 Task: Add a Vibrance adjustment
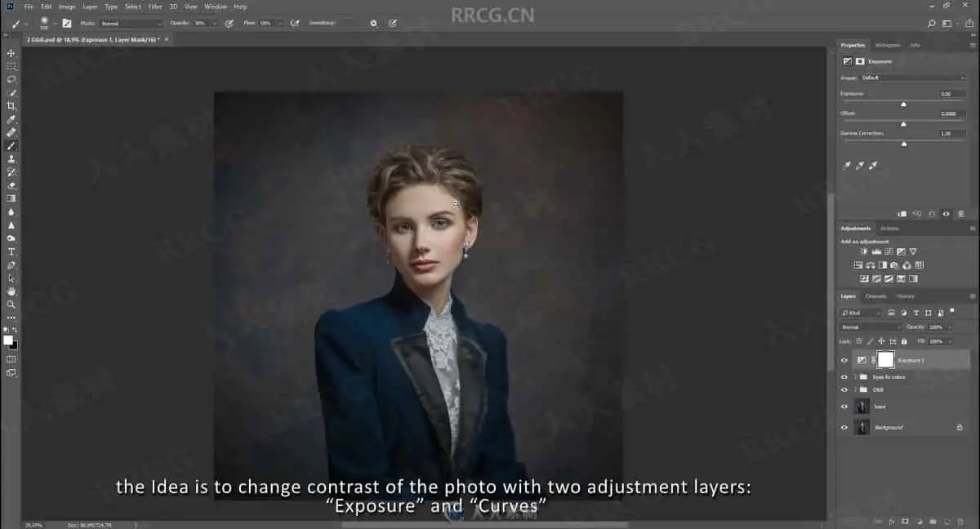(x=913, y=251)
